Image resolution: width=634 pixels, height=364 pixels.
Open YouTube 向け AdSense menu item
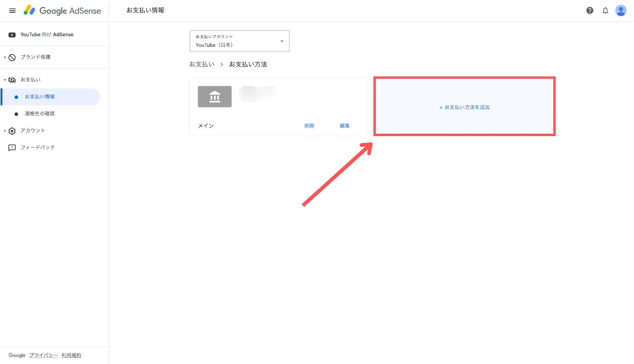tap(47, 35)
